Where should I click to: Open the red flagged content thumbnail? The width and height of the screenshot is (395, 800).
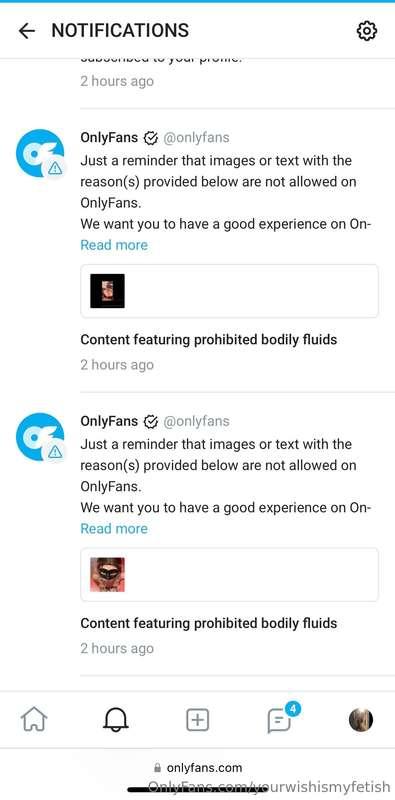click(x=107, y=574)
